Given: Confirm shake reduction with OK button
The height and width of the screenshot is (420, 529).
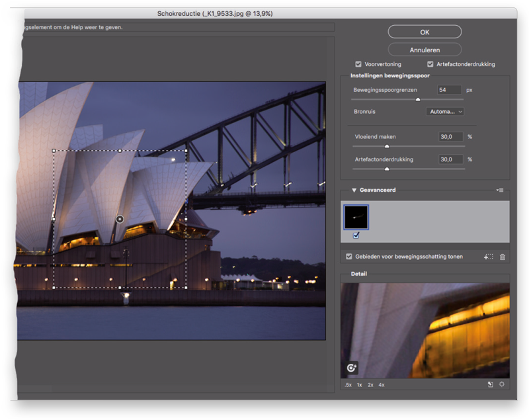Looking at the screenshot, I should [x=425, y=32].
